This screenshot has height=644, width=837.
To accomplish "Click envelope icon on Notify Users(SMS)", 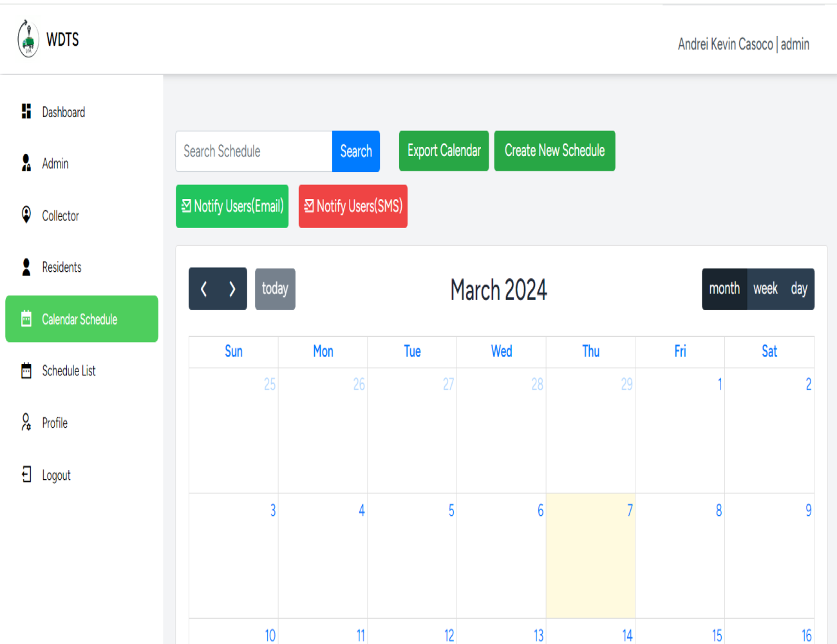I will click(x=309, y=205).
